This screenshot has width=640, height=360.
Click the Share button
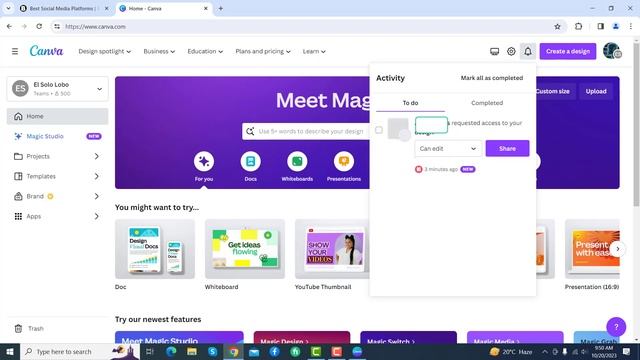pos(507,149)
